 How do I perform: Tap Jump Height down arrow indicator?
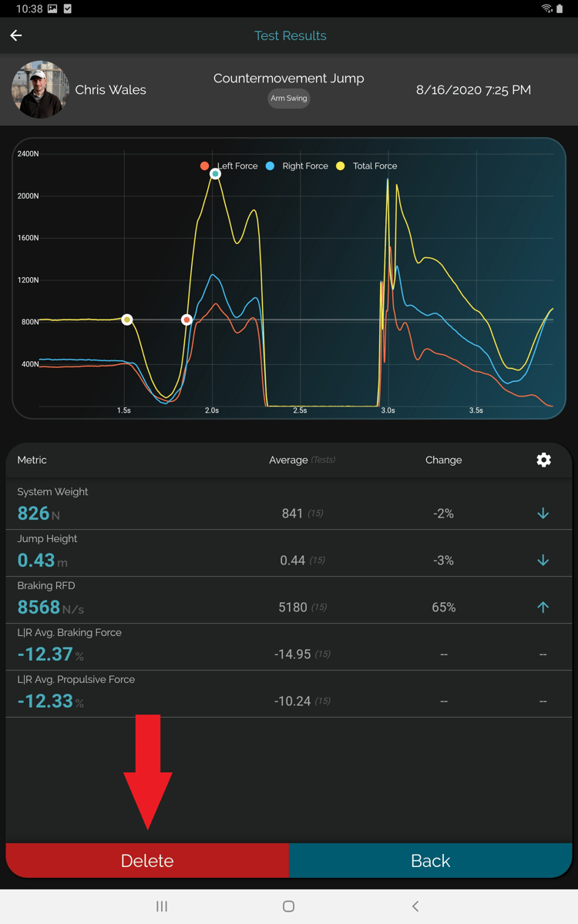543,561
